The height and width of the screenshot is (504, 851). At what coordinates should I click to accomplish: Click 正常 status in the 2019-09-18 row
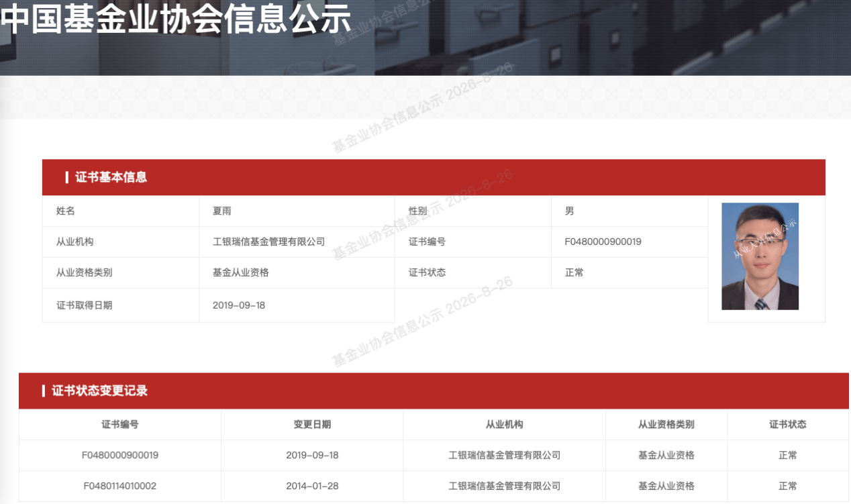tap(788, 455)
